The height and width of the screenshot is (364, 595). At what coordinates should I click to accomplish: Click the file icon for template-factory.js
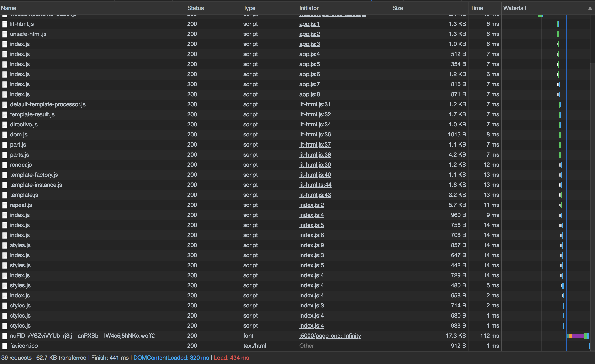tap(5, 175)
